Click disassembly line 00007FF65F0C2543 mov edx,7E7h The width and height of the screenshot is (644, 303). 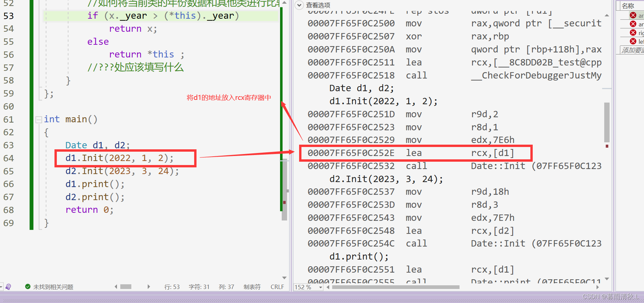(411, 218)
